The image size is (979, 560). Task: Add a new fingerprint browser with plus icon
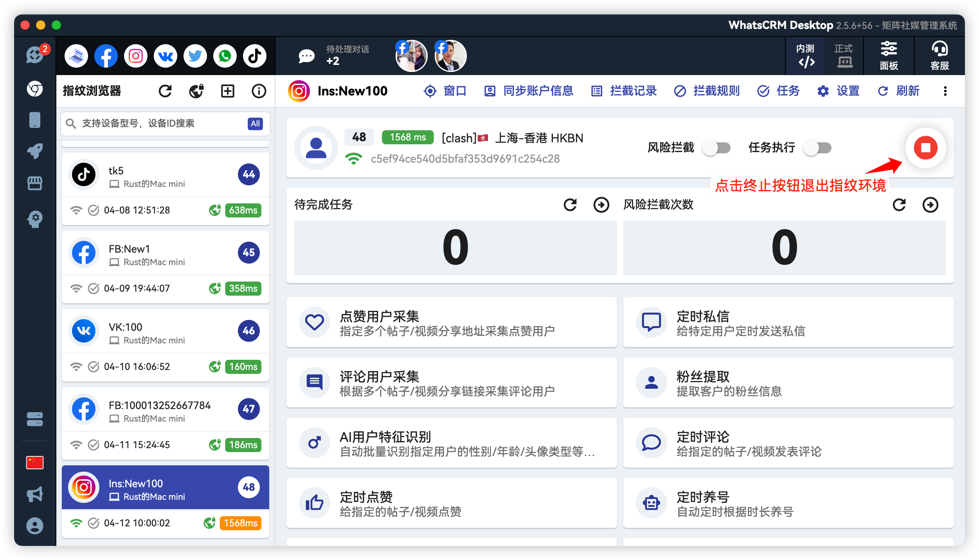tap(227, 91)
